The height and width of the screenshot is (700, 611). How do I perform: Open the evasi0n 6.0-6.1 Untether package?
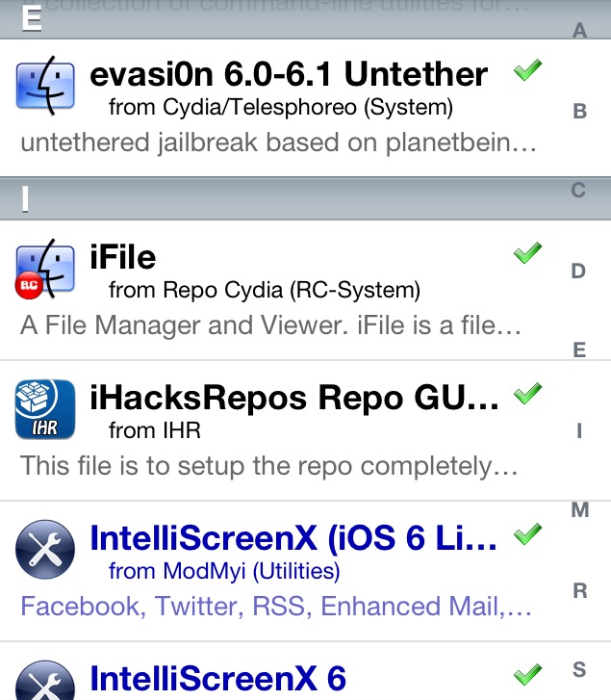tap(289, 74)
